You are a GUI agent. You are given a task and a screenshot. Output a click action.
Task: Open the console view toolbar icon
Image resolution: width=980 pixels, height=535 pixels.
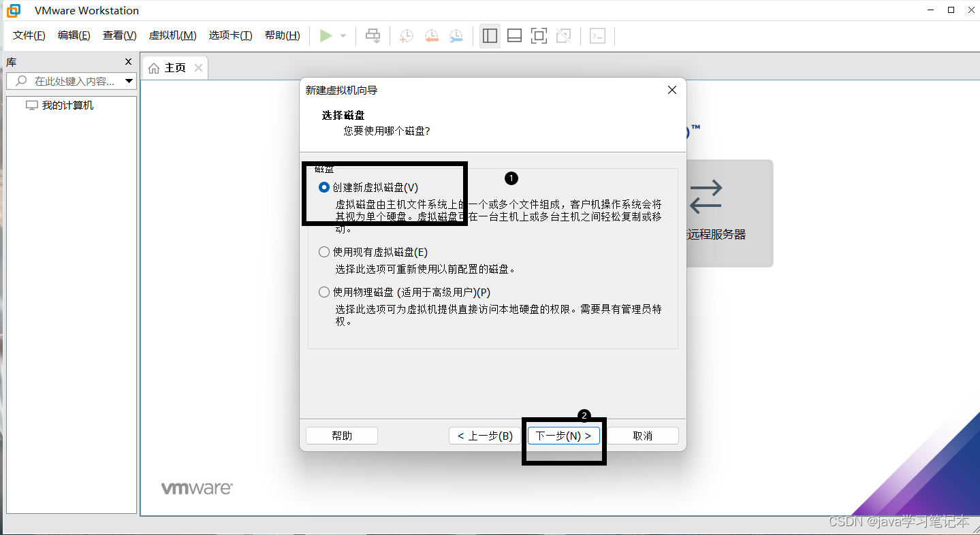pos(597,36)
